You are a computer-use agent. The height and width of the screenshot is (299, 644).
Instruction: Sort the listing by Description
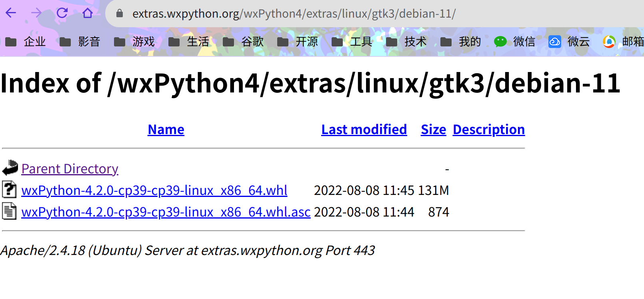coord(489,130)
